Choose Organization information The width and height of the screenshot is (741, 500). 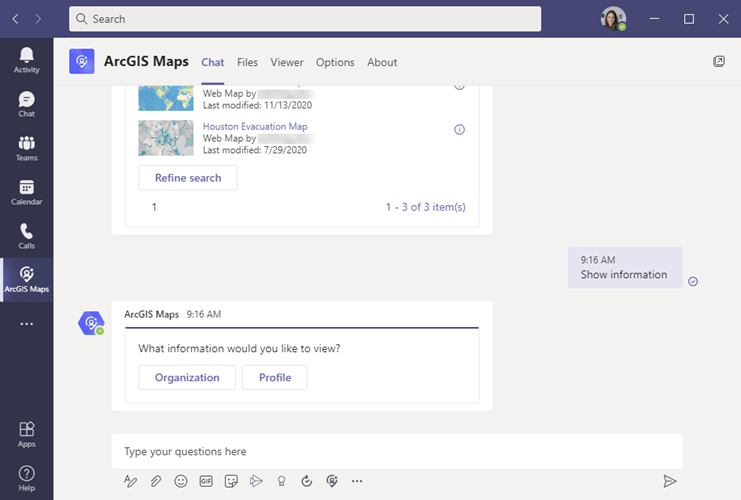(x=187, y=378)
